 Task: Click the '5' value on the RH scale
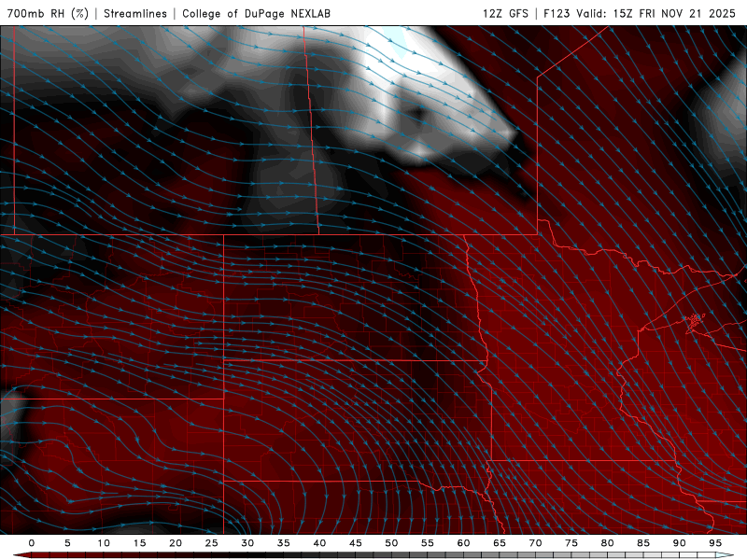tap(67, 543)
